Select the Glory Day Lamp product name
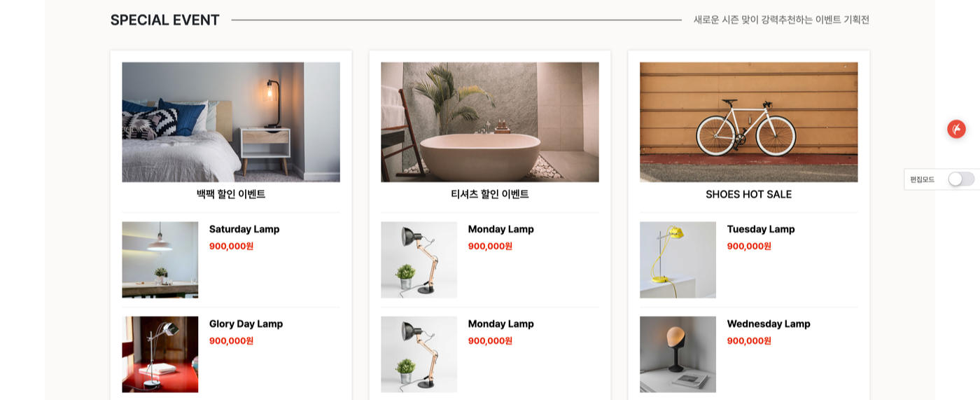The height and width of the screenshot is (400, 980). 246,324
